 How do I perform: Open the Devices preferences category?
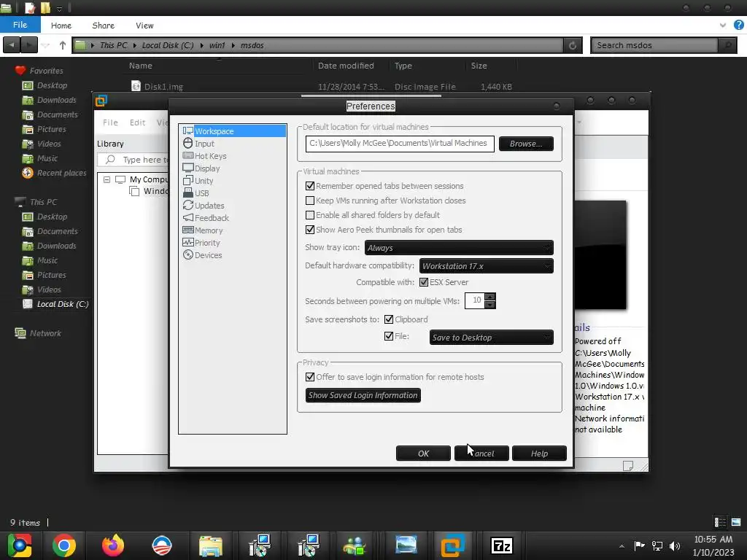tap(203, 254)
